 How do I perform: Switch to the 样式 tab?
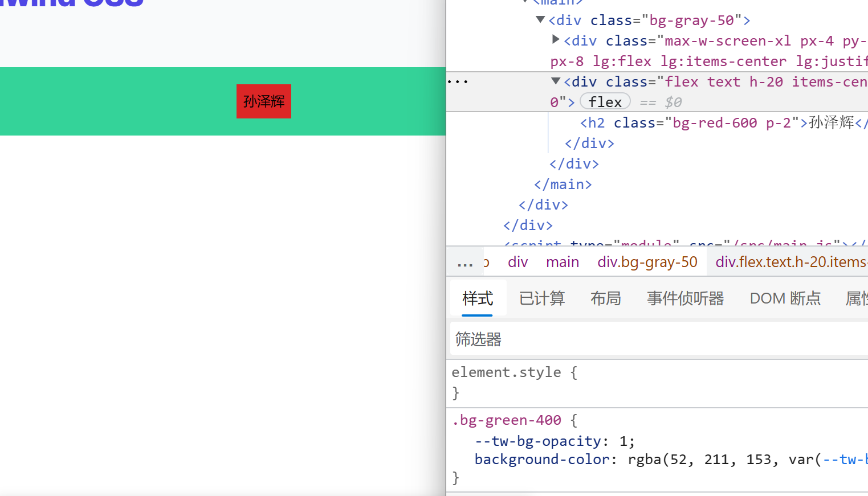point(478,298)
